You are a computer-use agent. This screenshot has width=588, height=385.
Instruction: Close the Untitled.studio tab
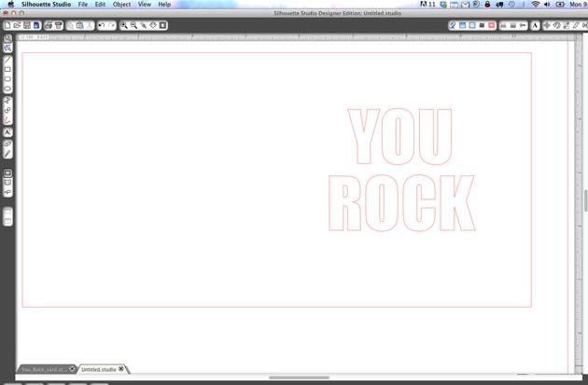click(121, 369)
